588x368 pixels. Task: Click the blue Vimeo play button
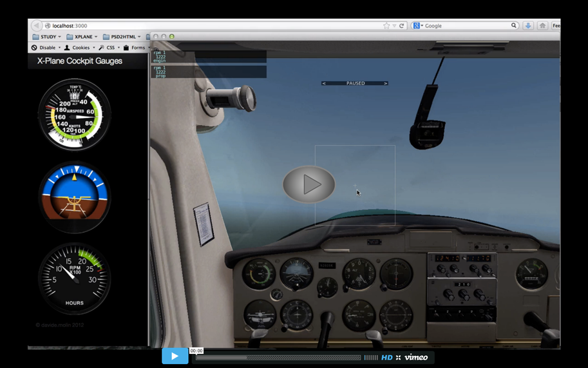pyautogui.click(x=175, y=356)
